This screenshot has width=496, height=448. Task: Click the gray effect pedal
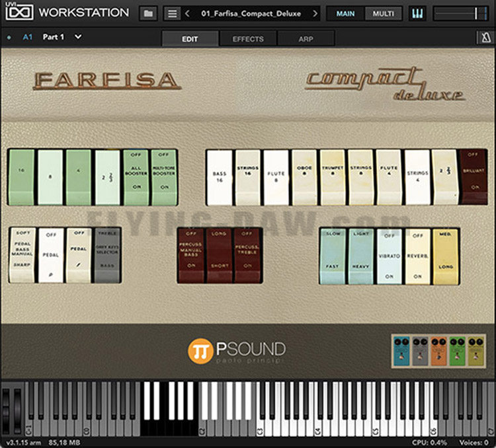pos(420,351)
